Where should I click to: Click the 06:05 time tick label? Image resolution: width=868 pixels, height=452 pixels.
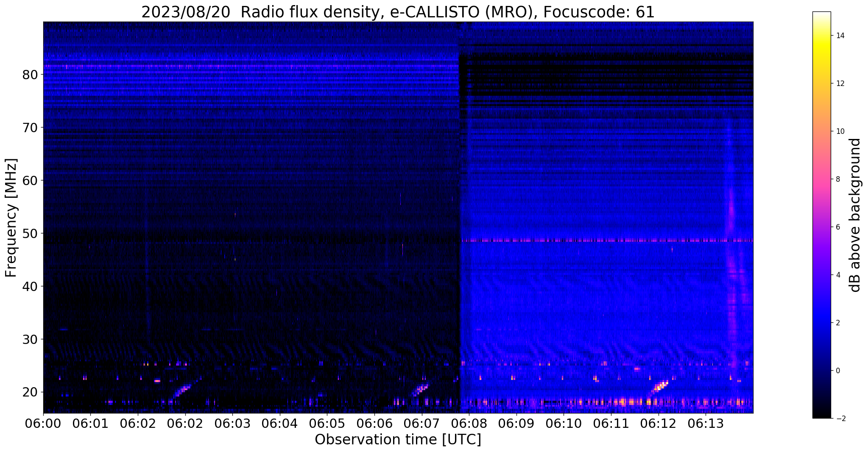click(327, 424)
